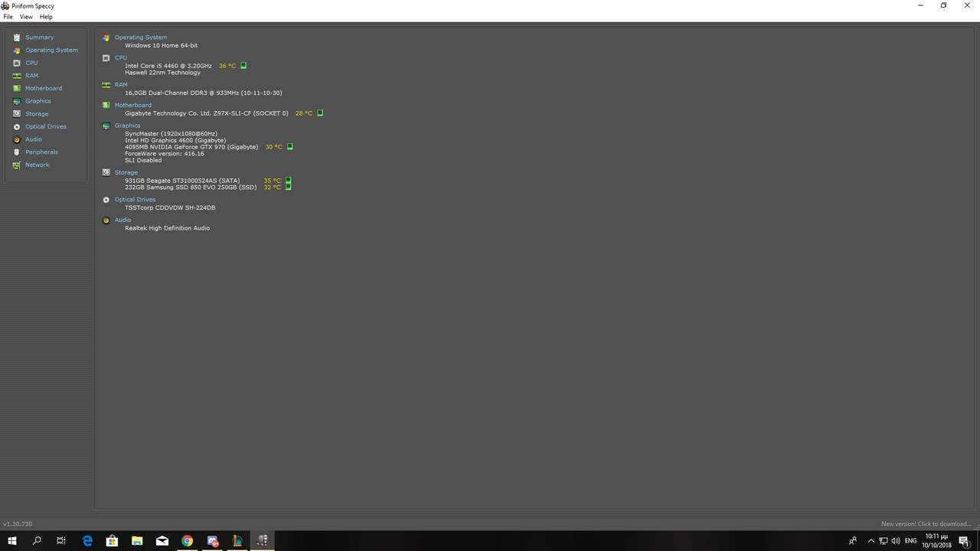The height and width of the screenshot is (551, 980).
Task: Show hidden system tray icons
Action: (x=871, y=541)
